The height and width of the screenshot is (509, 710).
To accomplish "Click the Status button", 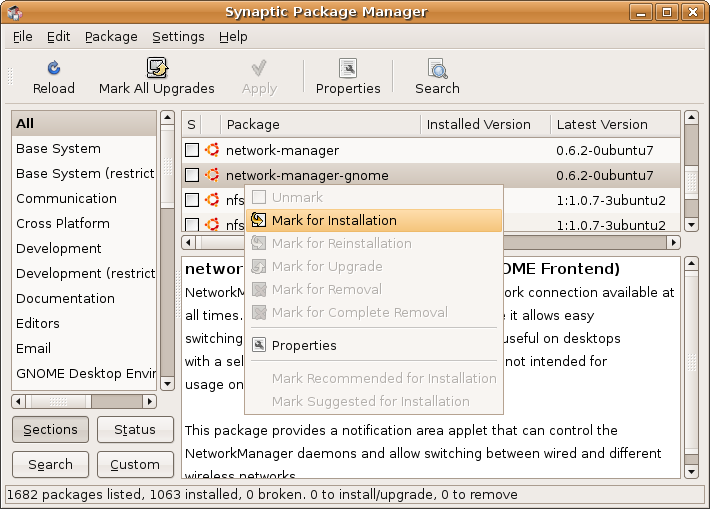I will (x=135, y=429).
